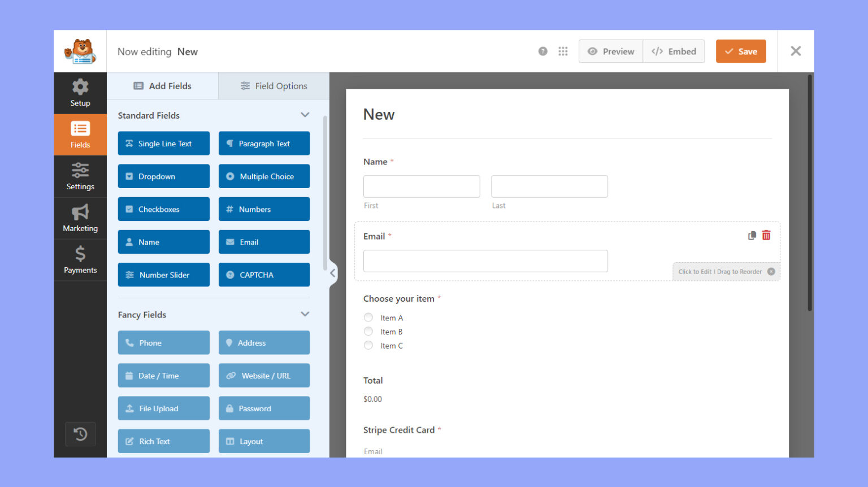
Task: Open the Settings sliders panel
Action: point(80,176)
